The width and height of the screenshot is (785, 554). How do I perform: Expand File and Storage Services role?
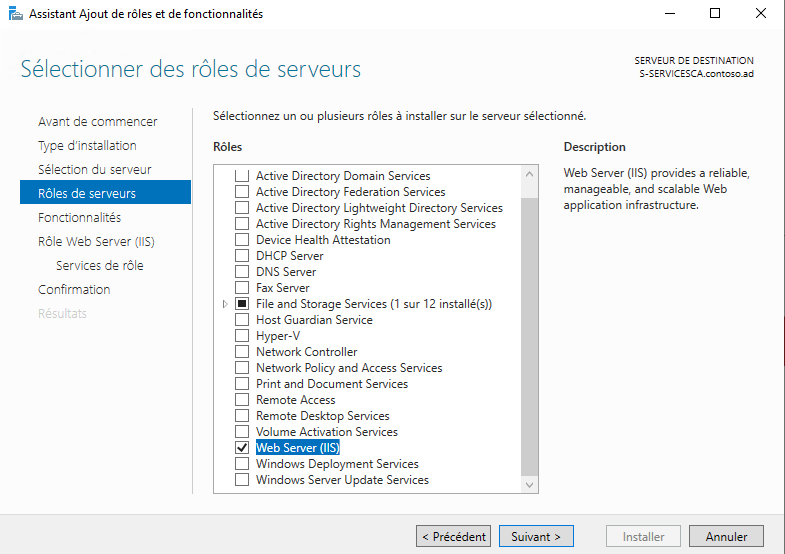coord(225,304)
